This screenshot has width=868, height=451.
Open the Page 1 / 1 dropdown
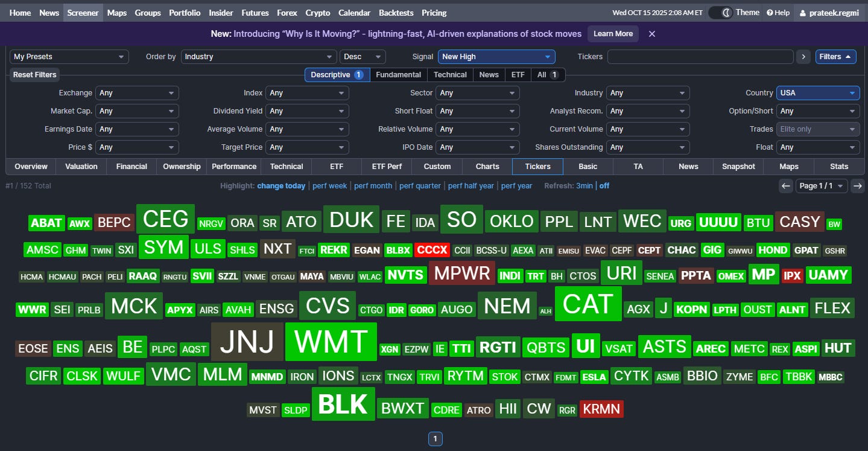coord(822,186)
